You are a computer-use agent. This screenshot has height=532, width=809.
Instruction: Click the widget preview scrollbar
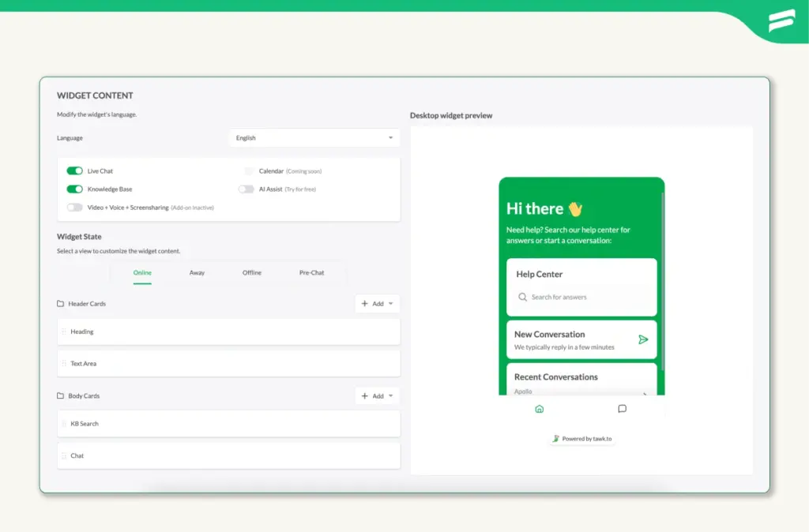click(x=663, y=281)
